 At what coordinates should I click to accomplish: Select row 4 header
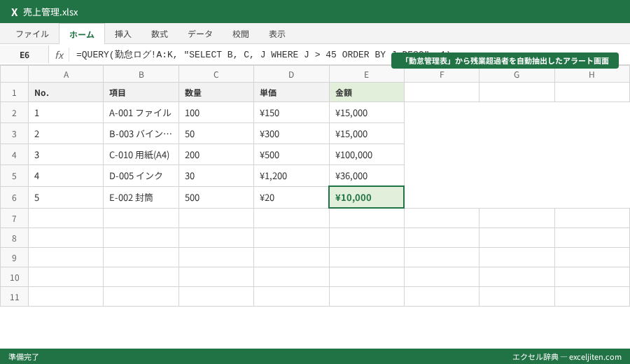[14, 155]
